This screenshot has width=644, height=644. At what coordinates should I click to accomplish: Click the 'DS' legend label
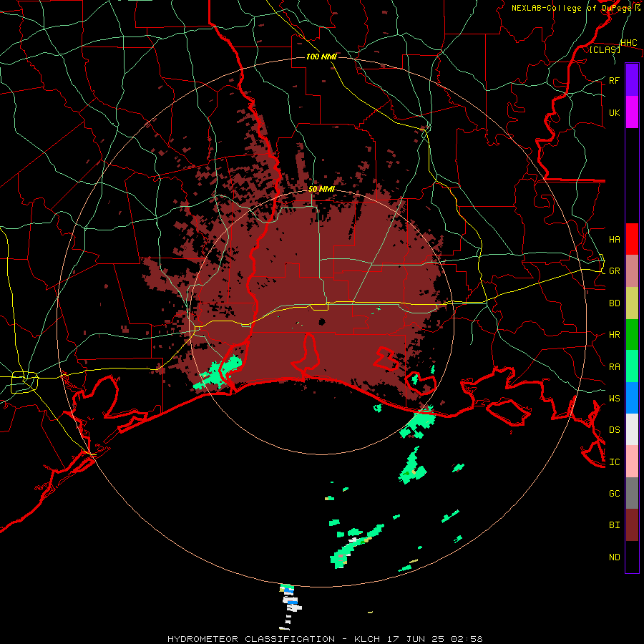pos(615,430)
